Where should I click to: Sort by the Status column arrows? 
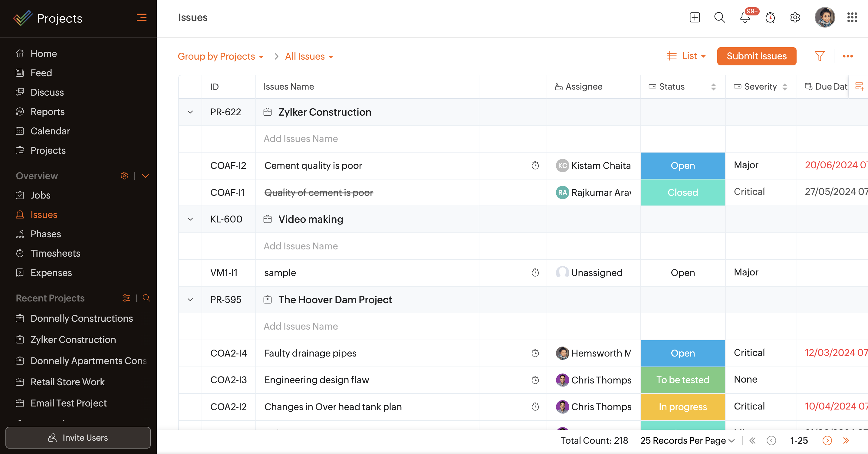tap(713, 87)
